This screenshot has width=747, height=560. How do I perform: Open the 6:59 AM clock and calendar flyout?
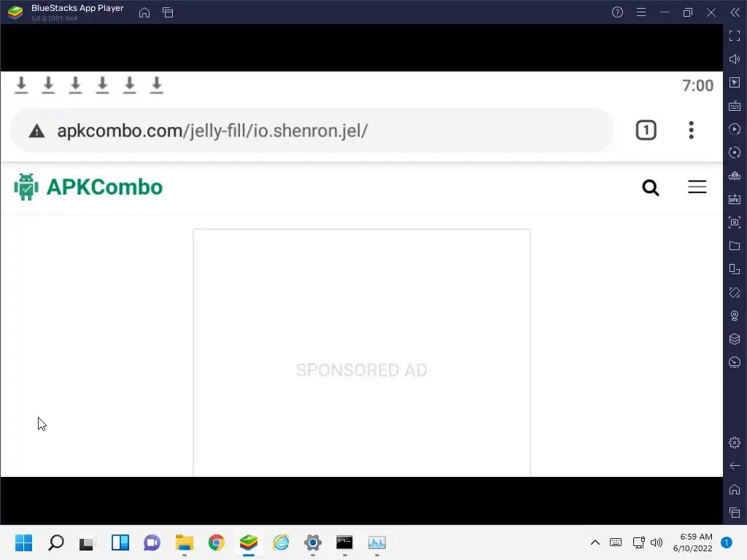[693, 542]
